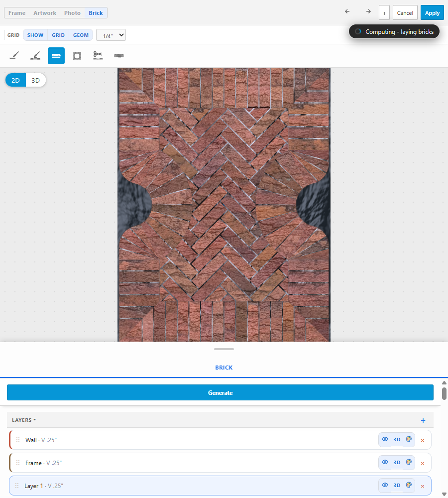Select the brick pattern tool
Image resolution: width=448 pixels, height=498 pixels.
[56, 56]
